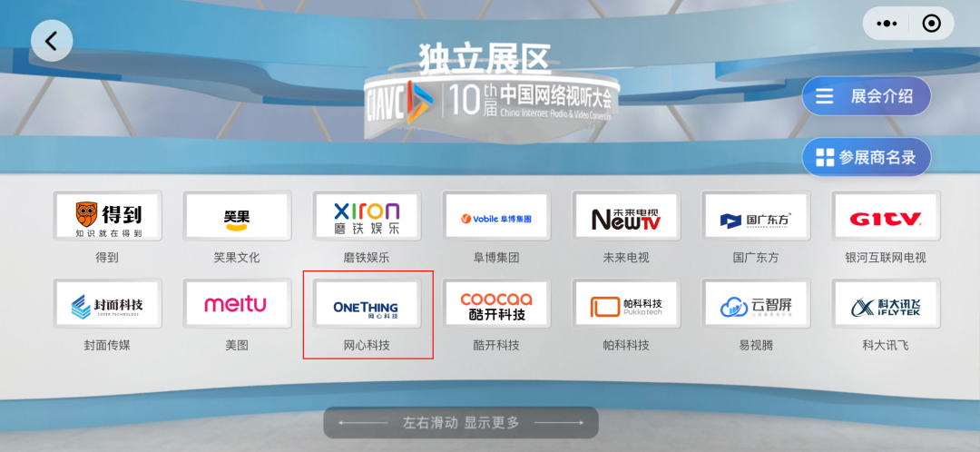980x452 pixels.
Task: Open the 展会介绍 menu button
Action: pos(867,96)
